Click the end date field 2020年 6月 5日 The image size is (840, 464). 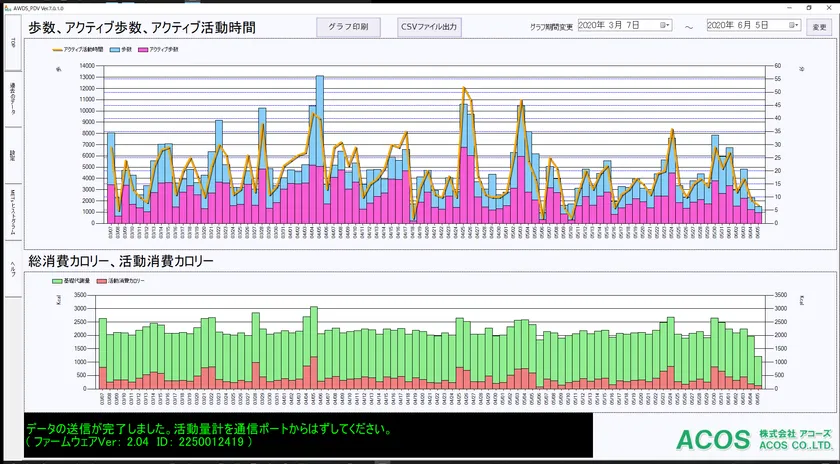(x=745, y=26)
